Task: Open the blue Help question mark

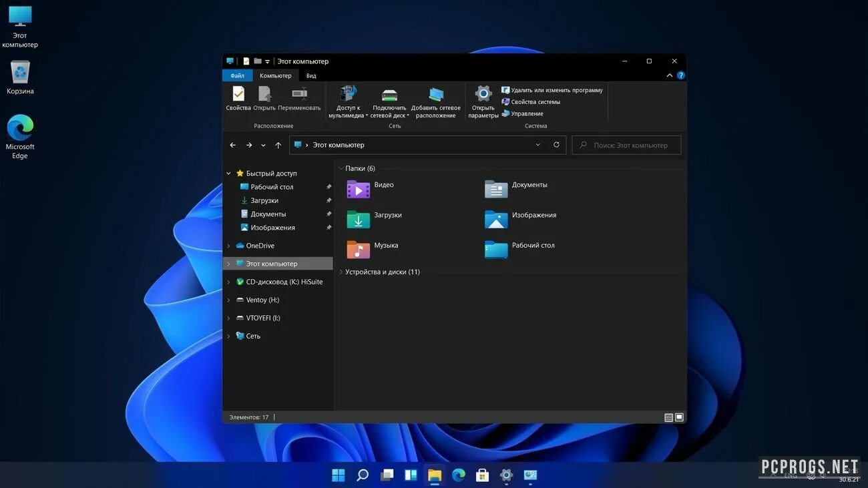Action: click(681, 75)
